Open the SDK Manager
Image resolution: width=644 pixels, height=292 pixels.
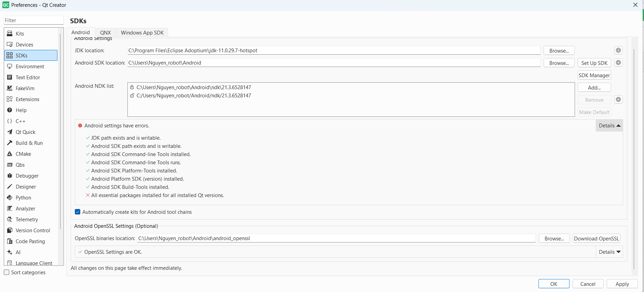[x=594, y=75]
